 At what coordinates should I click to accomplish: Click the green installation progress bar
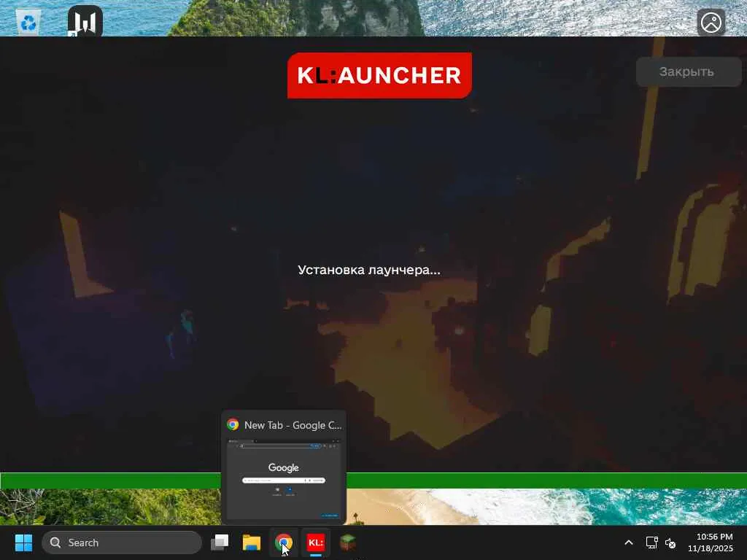[373, 481]
